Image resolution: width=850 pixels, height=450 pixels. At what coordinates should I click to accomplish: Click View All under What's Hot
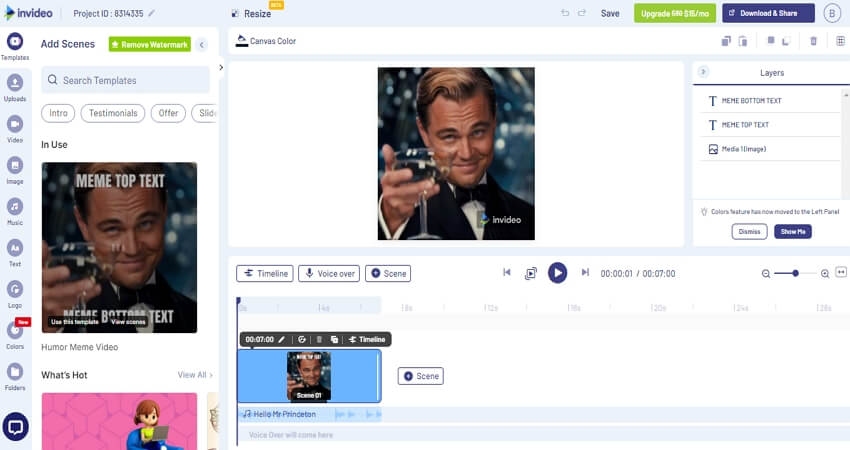[x=195, y=375]
